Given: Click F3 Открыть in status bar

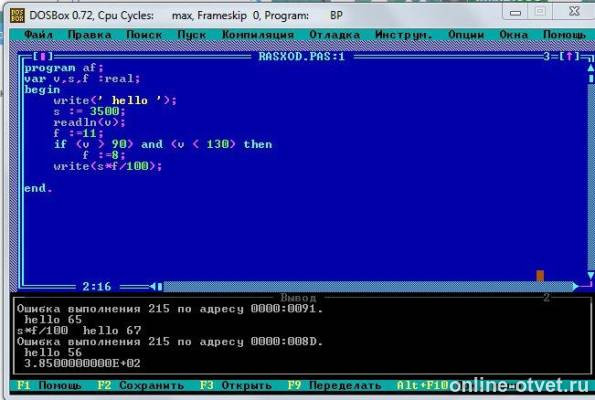Looking at the screenshot, I should 236,386.
